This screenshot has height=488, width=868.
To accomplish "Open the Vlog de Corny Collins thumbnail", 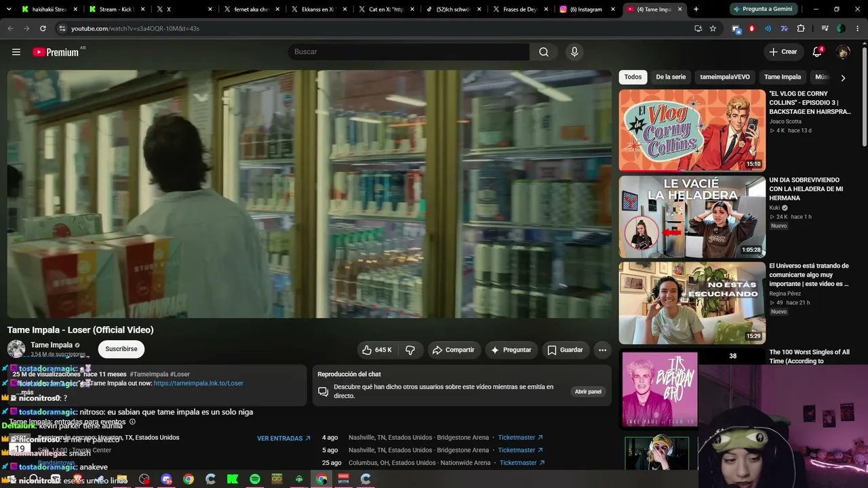I will pyautogui.click(x=692, y=130).
